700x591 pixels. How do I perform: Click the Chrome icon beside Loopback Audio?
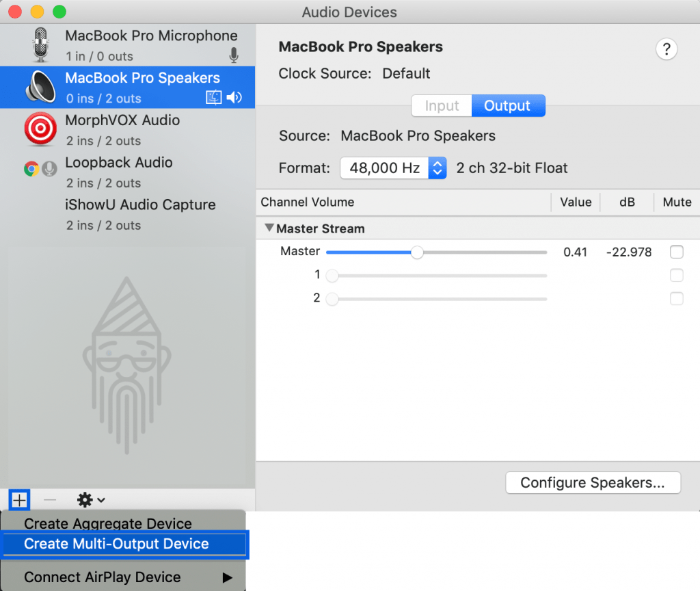point(31,169)
